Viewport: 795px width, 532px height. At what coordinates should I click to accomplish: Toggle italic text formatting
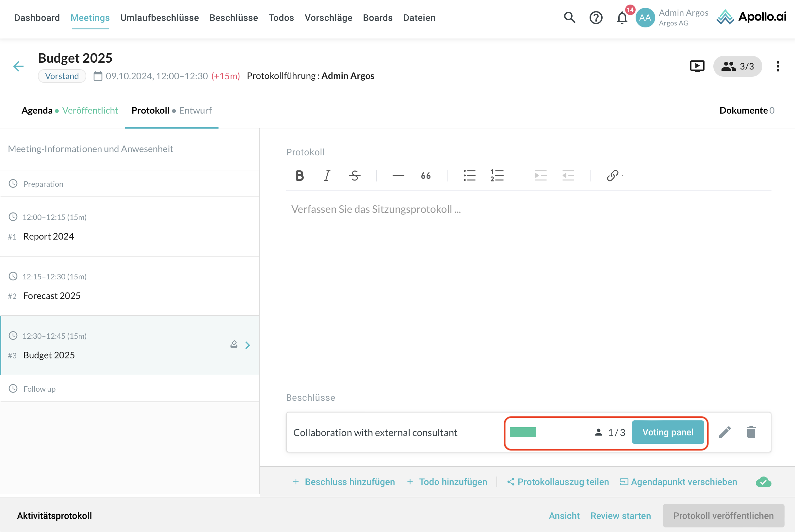(327, 176)
